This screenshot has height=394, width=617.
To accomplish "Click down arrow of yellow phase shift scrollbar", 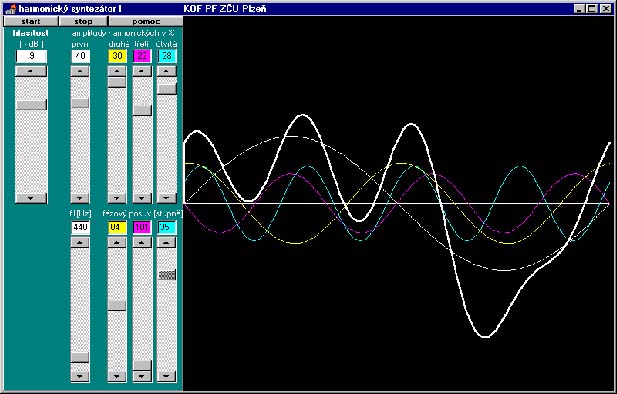I will [x=117, y=376].
